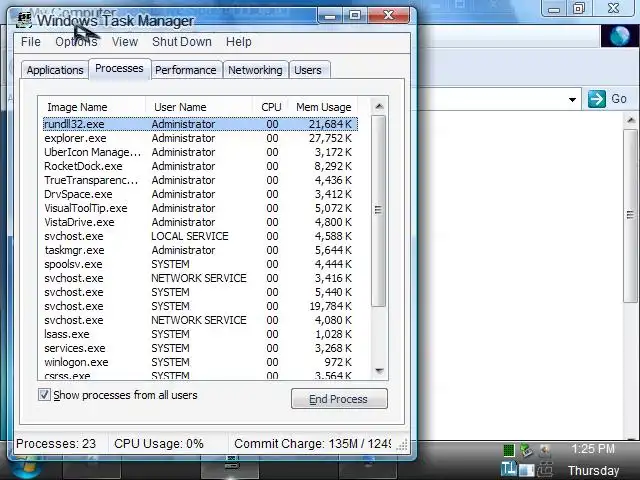
Task: Sort by User Name column header
Action: 199,107
